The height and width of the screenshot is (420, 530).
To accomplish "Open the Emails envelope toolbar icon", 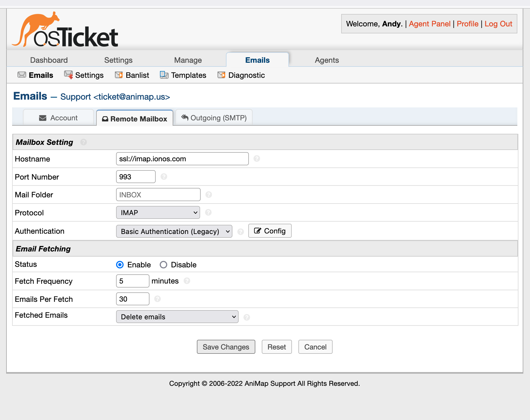I will (x=22, y=75).
